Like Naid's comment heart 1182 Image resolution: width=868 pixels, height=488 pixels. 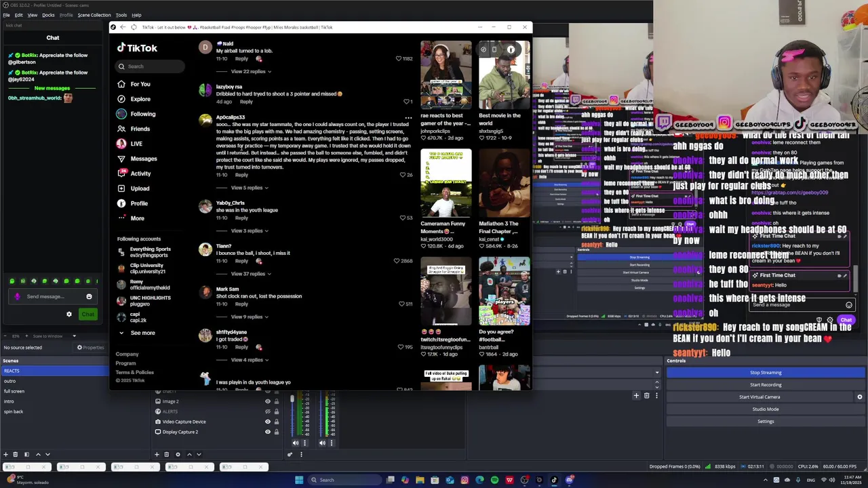tap(399, 59)
